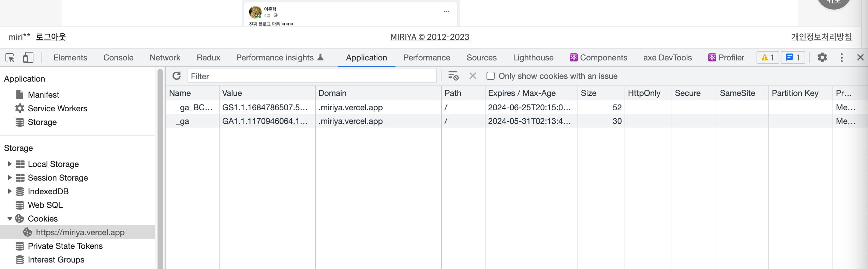Open the Sources tab
The width and height of the screenshot is (868, 269).
tap(482, 57)
